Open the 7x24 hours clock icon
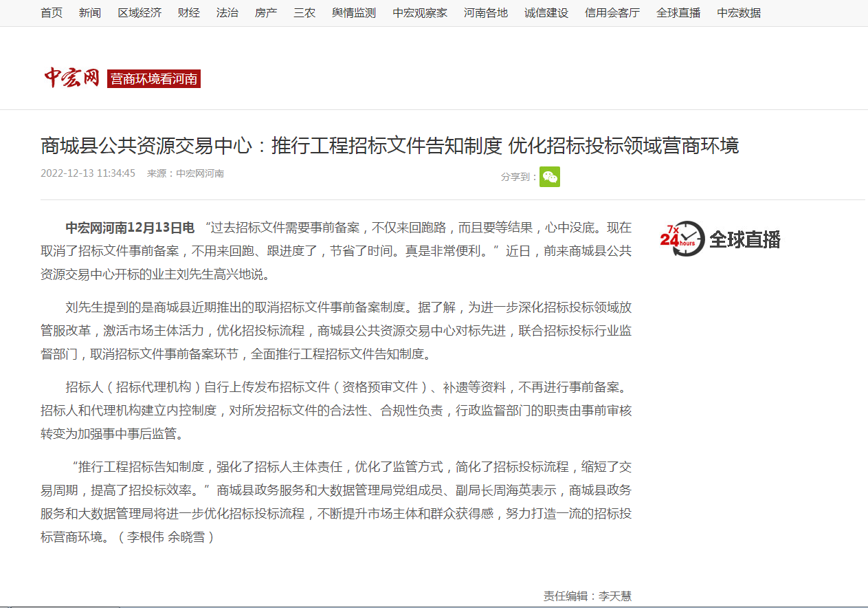 [x=682, y=239]
